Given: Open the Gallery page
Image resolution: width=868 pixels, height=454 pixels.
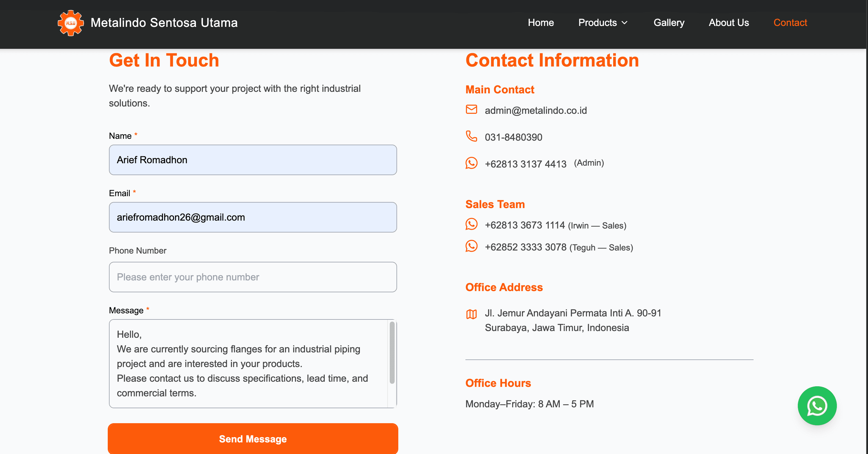Looking at the screenshot, I should [x=668, y=23].
